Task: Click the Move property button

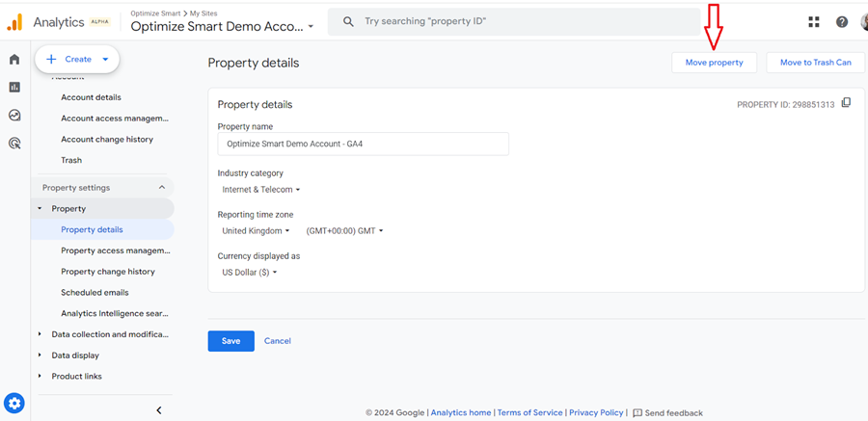Action: (714, 63)
